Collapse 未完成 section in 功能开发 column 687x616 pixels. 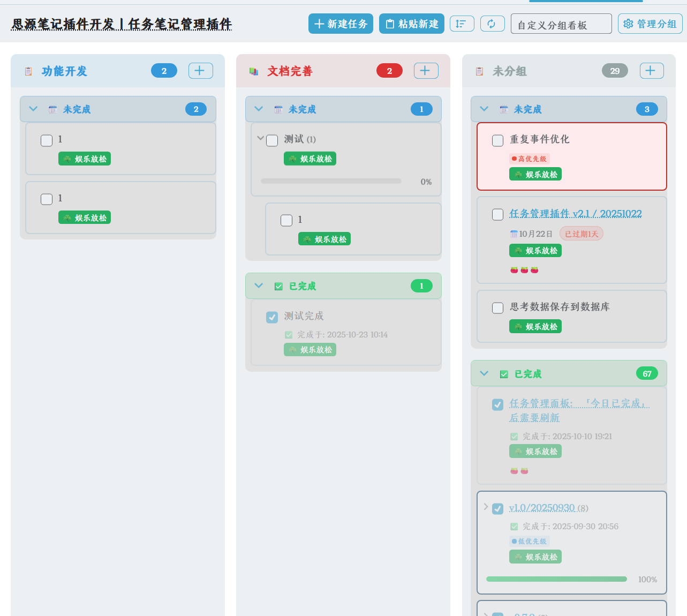point(33,109)
